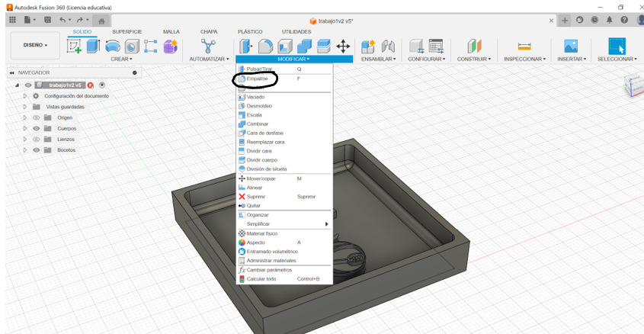This screenshot has height=334, width=644.
Task: Select the Revolve tool
Action: tap(113, 46)
